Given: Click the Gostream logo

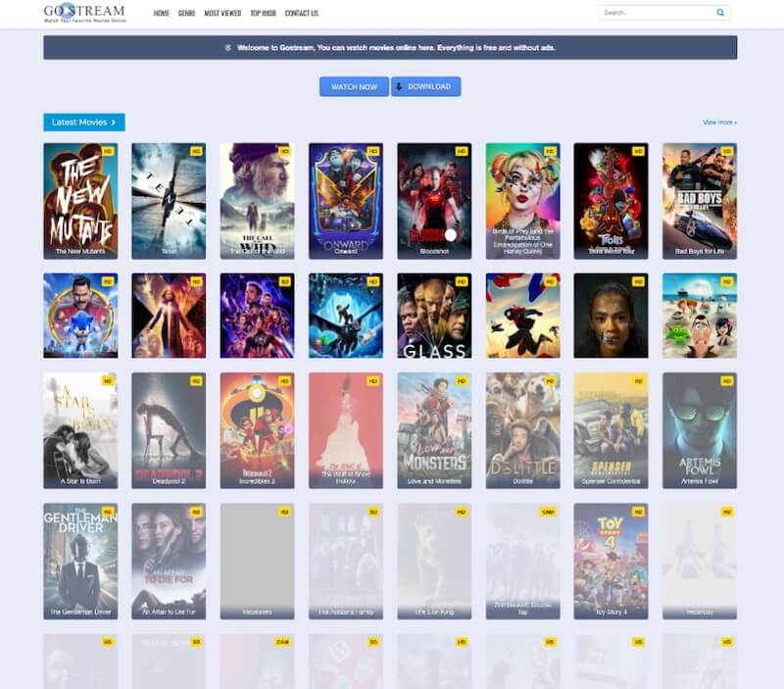Looking at the screenshot, I should pos(88,14).
